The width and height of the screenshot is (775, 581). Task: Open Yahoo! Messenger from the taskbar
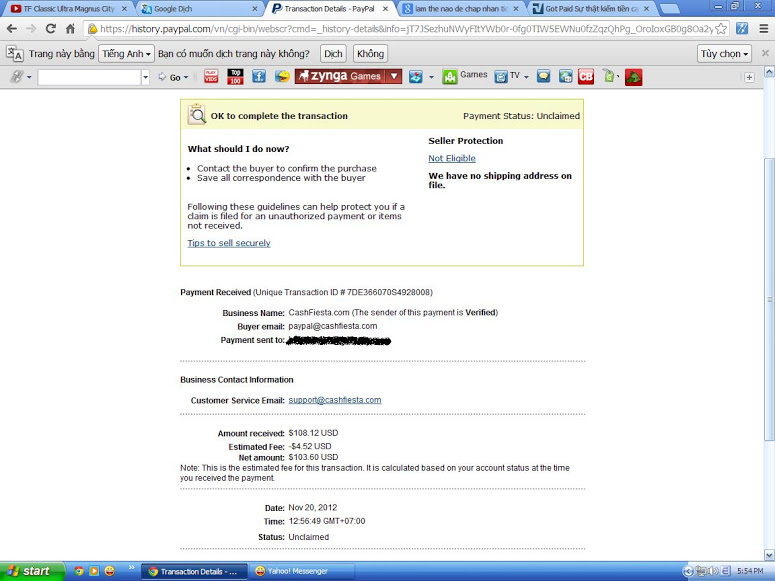[301, 571]
